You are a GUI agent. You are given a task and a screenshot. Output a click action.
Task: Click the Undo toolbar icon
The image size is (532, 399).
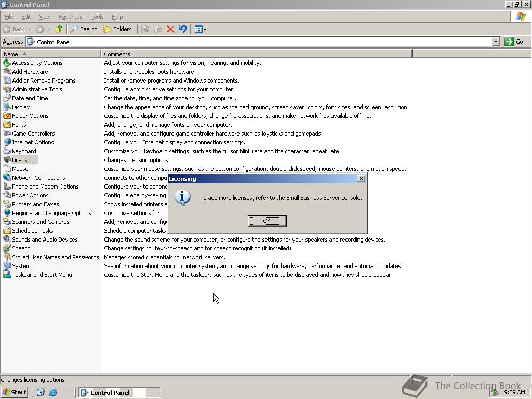182,29
